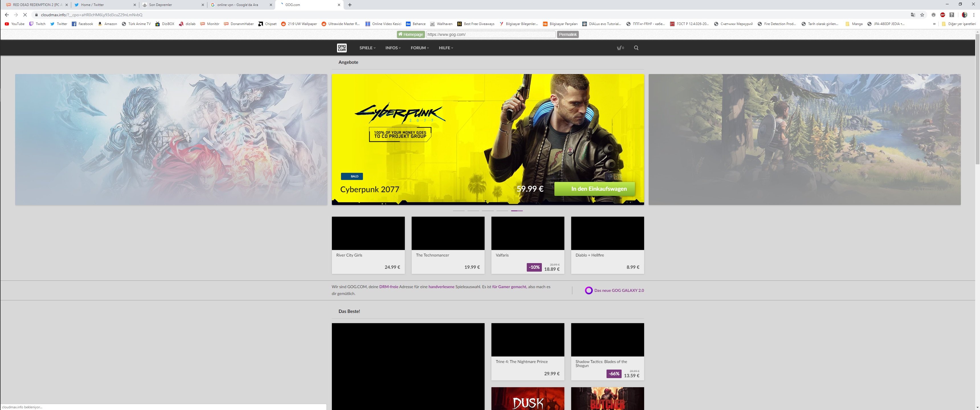Open a new browser tab with plus icon
980x410 pixels.
(x=350, y=5)
